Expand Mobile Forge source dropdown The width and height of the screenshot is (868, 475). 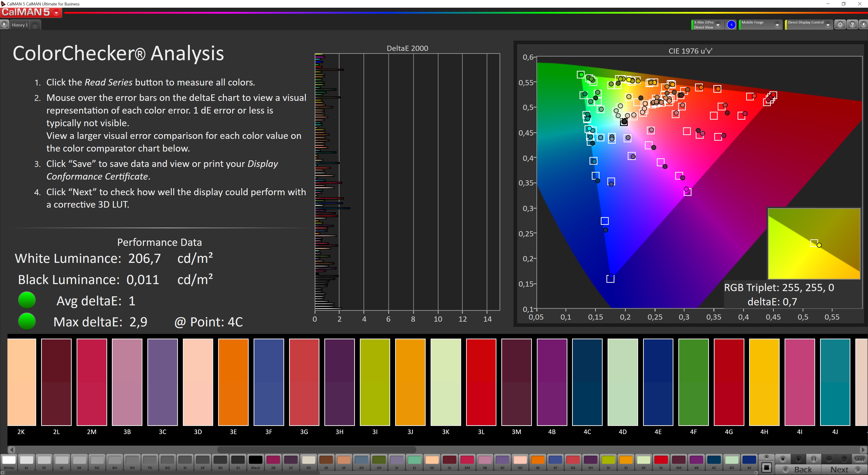pos(777,25)
